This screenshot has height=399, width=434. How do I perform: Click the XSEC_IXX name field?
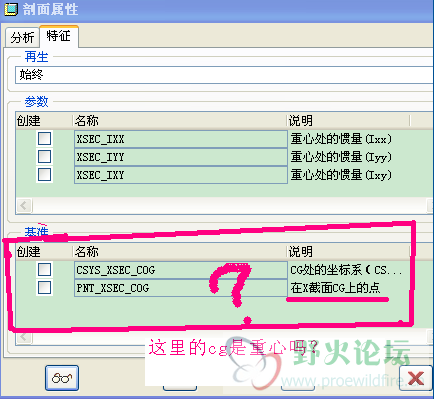181,139
